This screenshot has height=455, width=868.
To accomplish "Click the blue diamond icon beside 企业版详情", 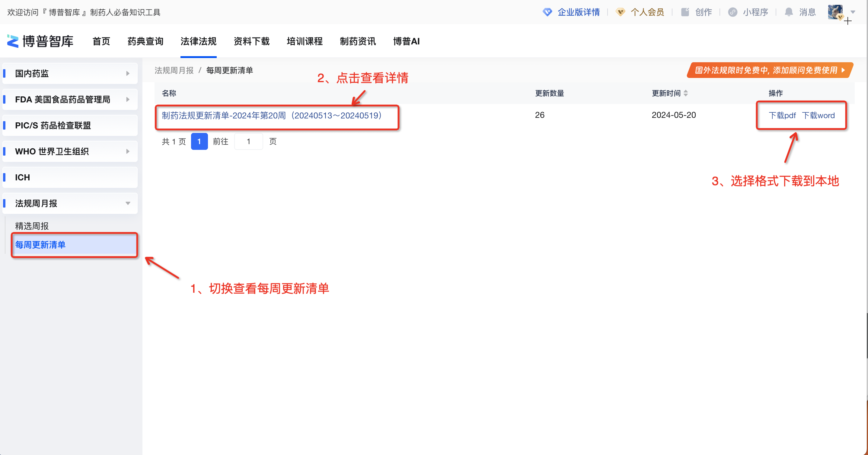I will (547, 12).
